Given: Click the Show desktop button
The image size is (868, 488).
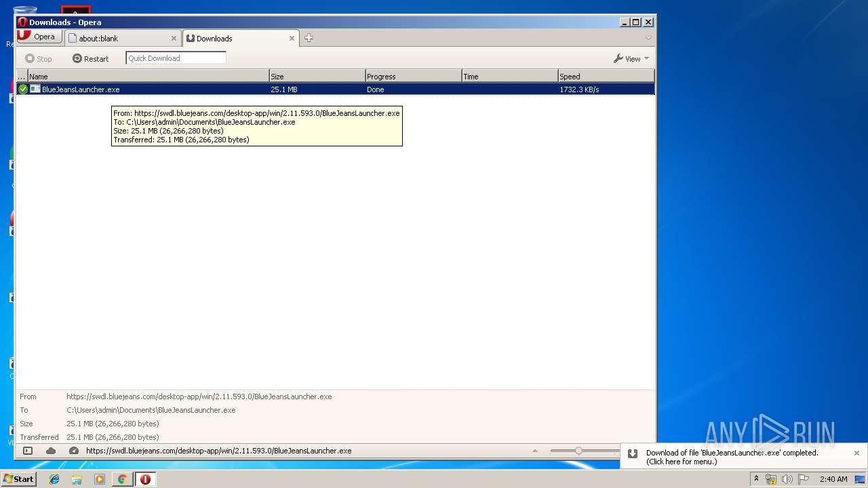Looking at the screenshot, I should (x=860, y=479).
